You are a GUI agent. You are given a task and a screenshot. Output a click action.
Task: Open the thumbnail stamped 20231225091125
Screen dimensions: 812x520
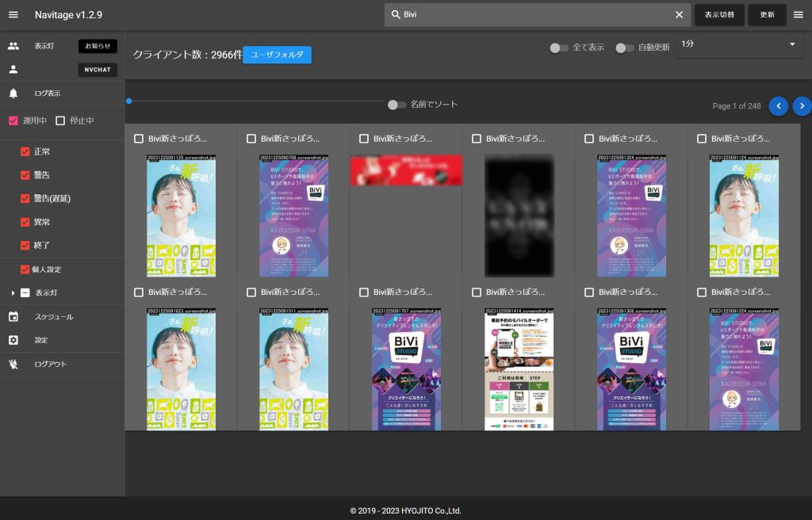pos(182,216)
